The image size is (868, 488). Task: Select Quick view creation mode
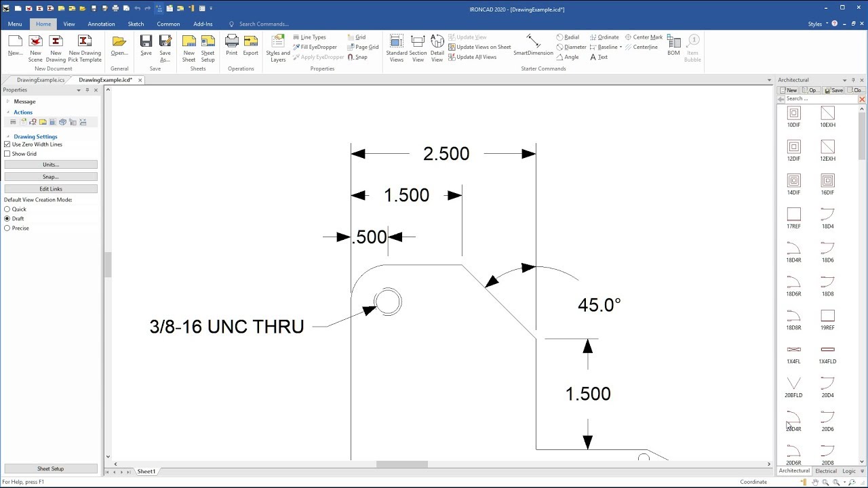(x=7, y=209)
